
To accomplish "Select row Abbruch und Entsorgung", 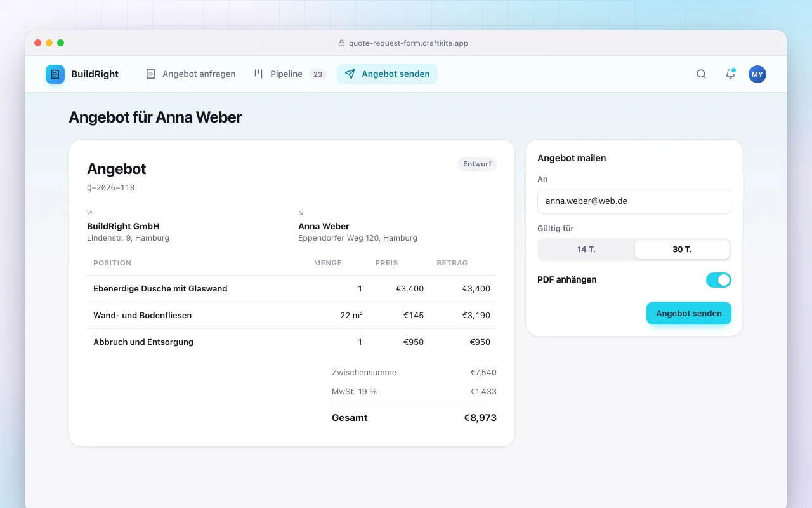I will (x=292, y=342).
